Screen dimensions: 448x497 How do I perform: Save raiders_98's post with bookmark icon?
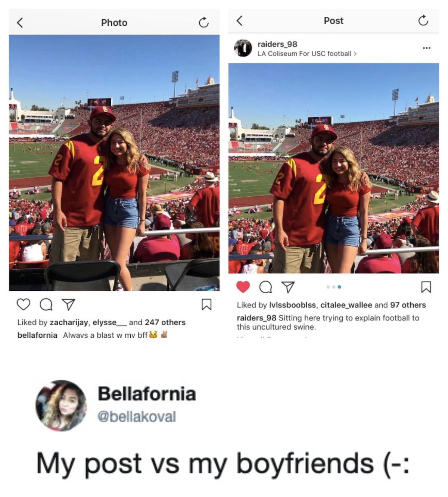click(426, 287)
